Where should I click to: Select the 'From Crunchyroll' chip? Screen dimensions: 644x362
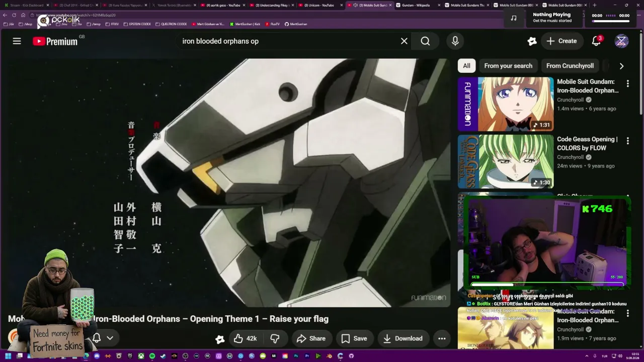click(570, 66)
